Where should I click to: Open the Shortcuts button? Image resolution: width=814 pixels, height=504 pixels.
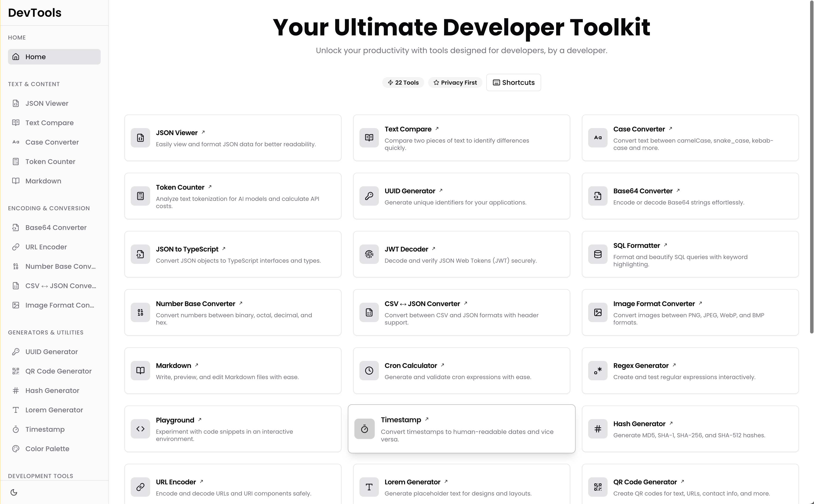(513, 82)
